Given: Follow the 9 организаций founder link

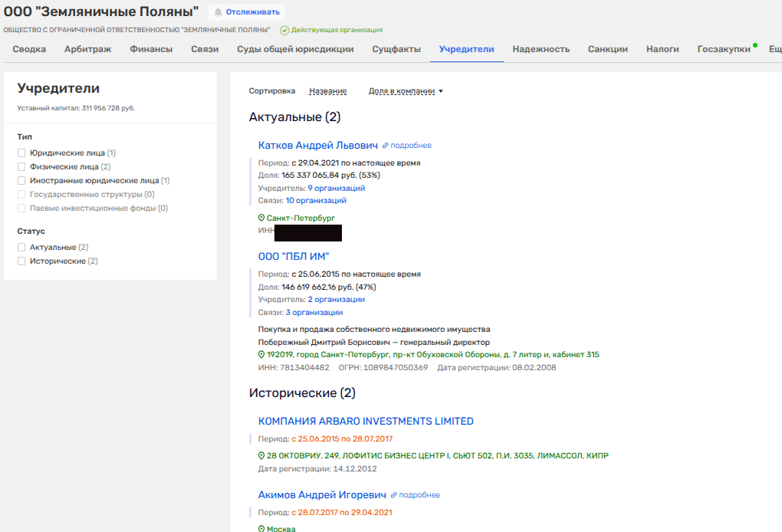Looking at the screenshot, I should tap(336, 188).
